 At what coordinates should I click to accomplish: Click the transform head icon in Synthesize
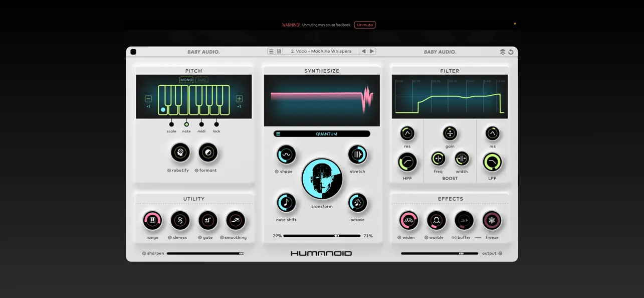pyautogui.click(x=322, y=179)
